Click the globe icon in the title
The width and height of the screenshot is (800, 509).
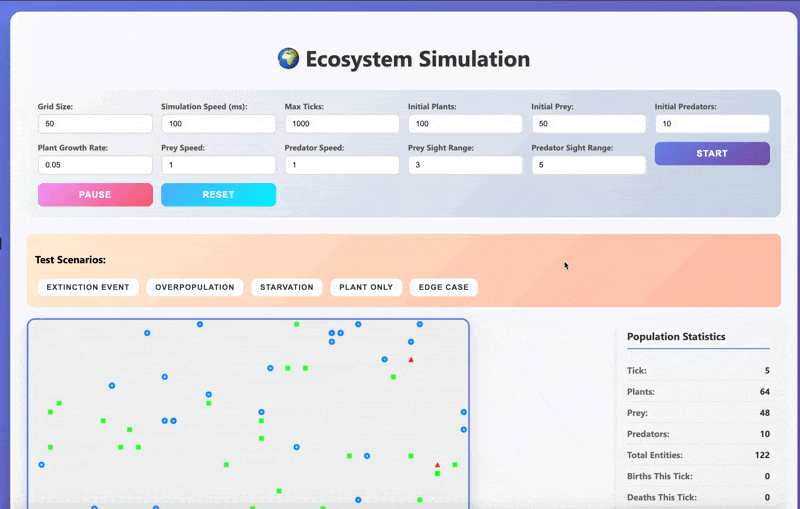tap(288, 59)
